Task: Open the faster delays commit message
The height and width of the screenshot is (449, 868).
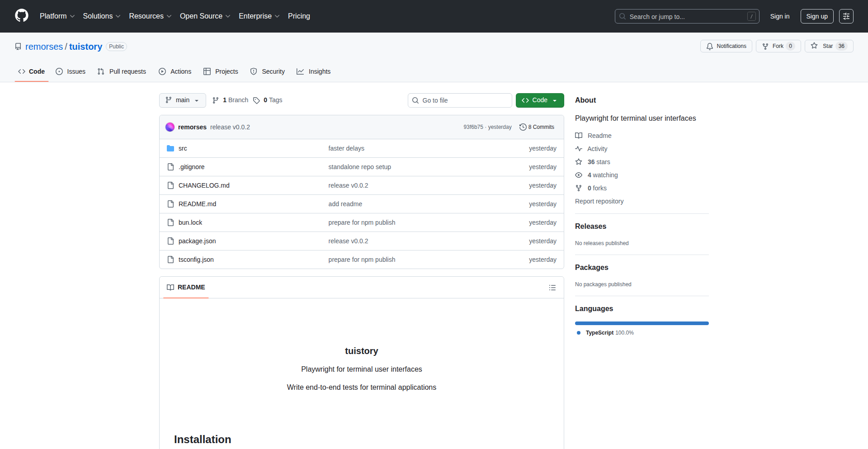Action: pos(346,148)
